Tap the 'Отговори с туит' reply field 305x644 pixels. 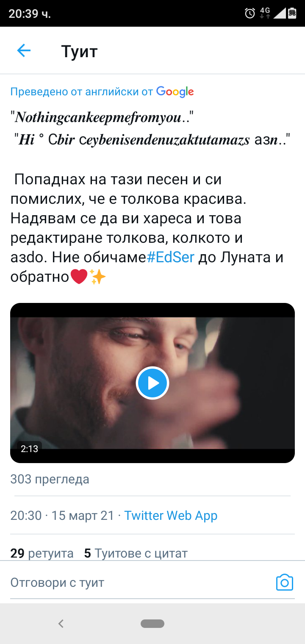[140, 583]
